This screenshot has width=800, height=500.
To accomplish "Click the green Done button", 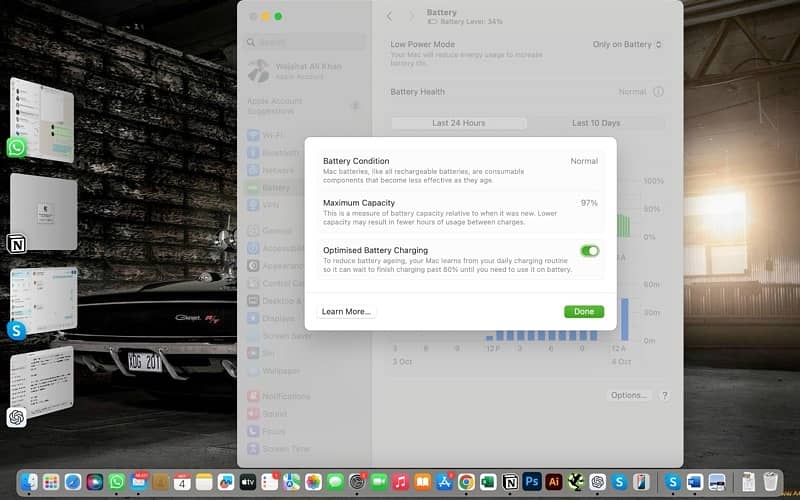I will 583,312.
